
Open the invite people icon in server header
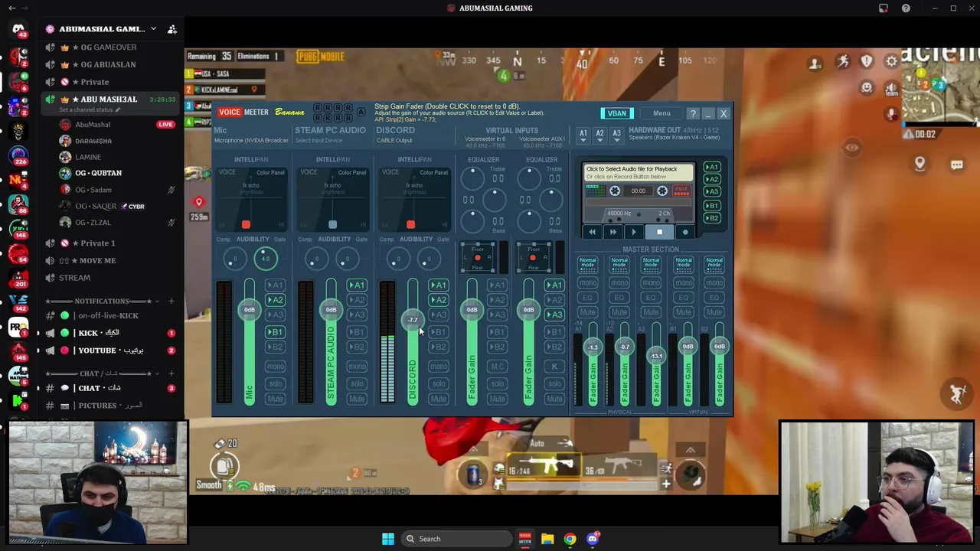[172, 29]
